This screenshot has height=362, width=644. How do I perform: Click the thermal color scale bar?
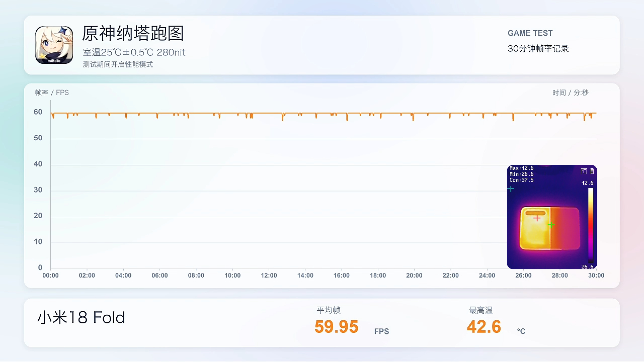(x=591, y=225)
